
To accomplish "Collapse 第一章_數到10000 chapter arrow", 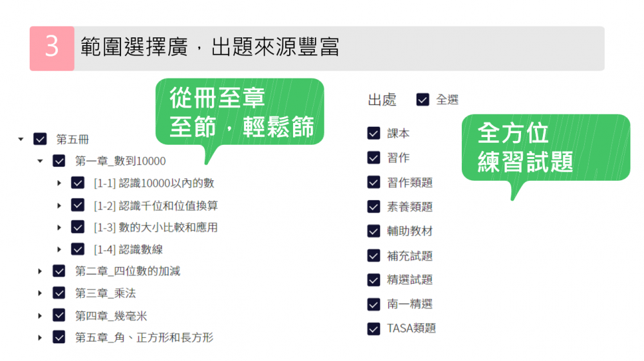I will pyautogui.click(x=40, y=161).
